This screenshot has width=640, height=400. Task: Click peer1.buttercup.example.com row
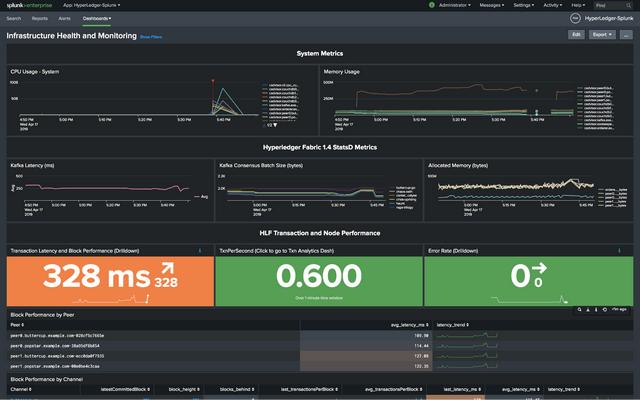pyautogui.click(x=320, y=356)
